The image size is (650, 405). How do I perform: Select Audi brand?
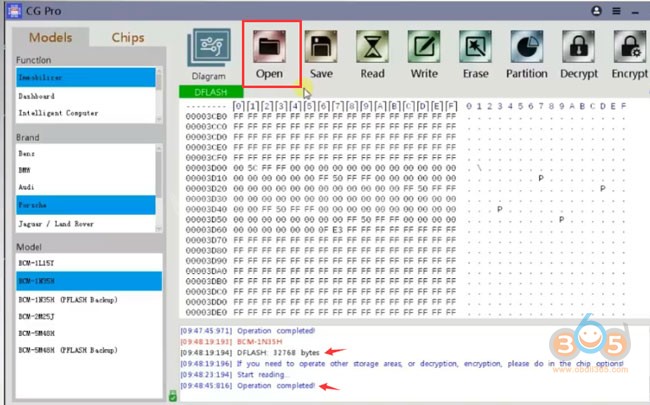[x=86, y=187]
